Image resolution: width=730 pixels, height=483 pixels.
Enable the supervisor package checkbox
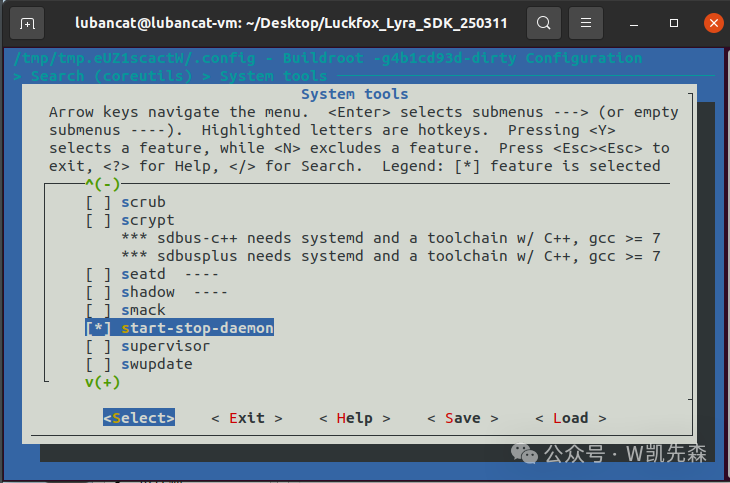[x=99, y=346]
